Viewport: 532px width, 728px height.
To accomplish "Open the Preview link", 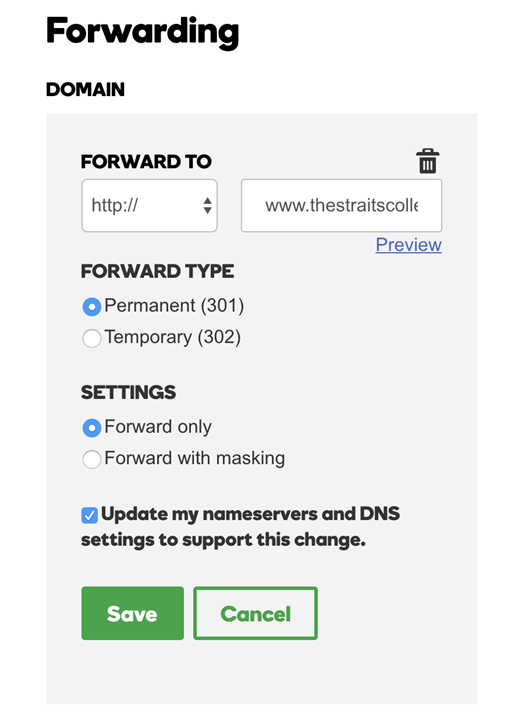I will click(x=409, y=245).
